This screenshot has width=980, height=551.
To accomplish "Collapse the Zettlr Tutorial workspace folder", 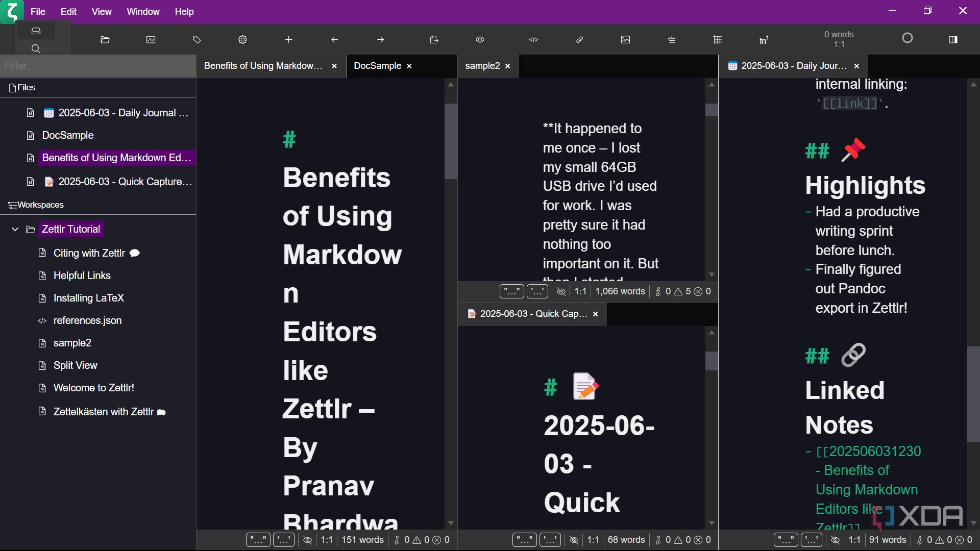I will tap(15, 230).
